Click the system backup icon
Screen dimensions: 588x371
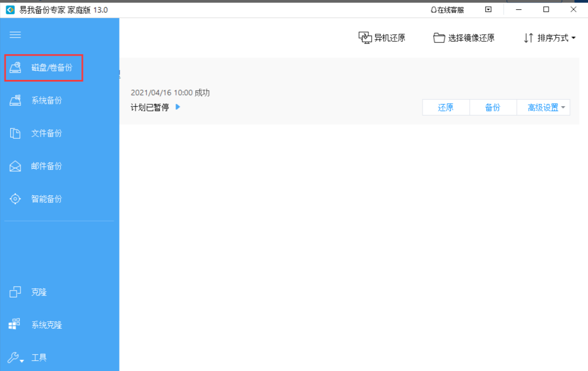point(16,100)
